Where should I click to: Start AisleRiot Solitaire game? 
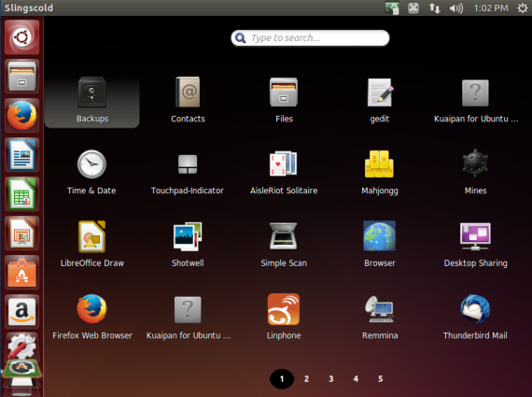(x=284, y=173)
